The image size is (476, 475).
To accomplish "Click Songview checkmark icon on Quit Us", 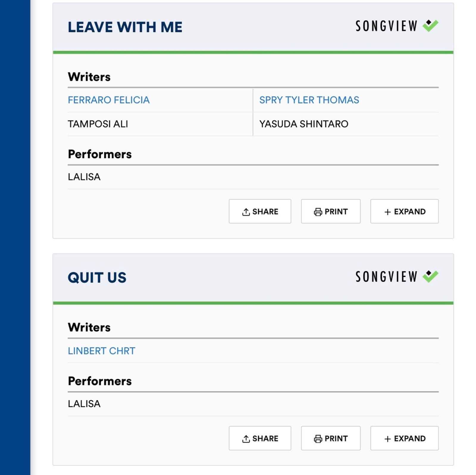I will click(x=430, y=276).
